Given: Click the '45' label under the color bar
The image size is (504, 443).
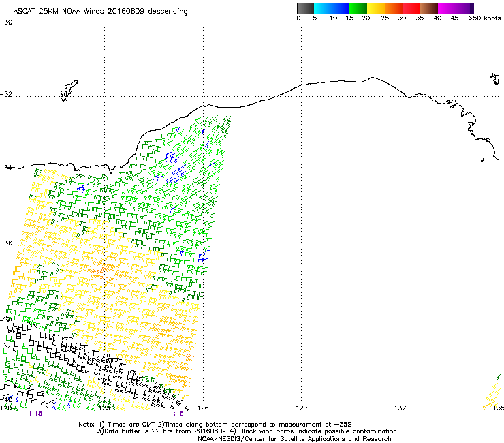Looking at the screenshot, I should click(x=454, y=18).
